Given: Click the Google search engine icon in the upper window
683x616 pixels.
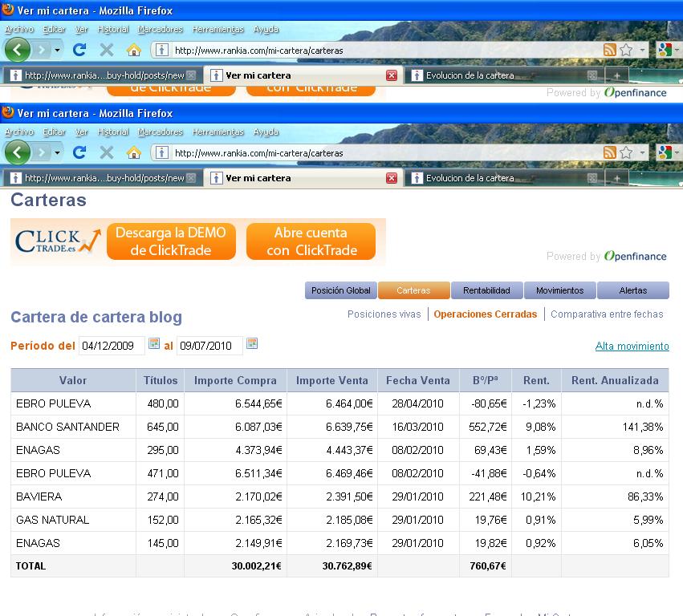Looking at the screenshot, I should pos(665,50).
